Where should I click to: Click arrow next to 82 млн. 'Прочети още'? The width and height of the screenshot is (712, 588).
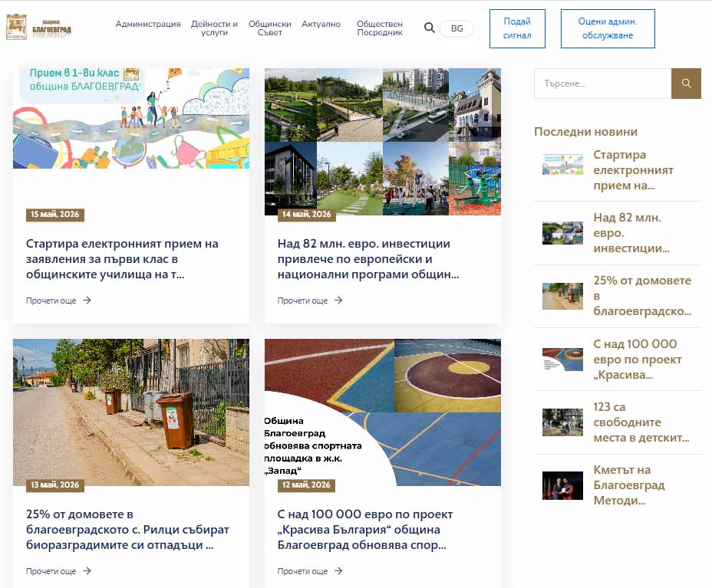[339, 301]
